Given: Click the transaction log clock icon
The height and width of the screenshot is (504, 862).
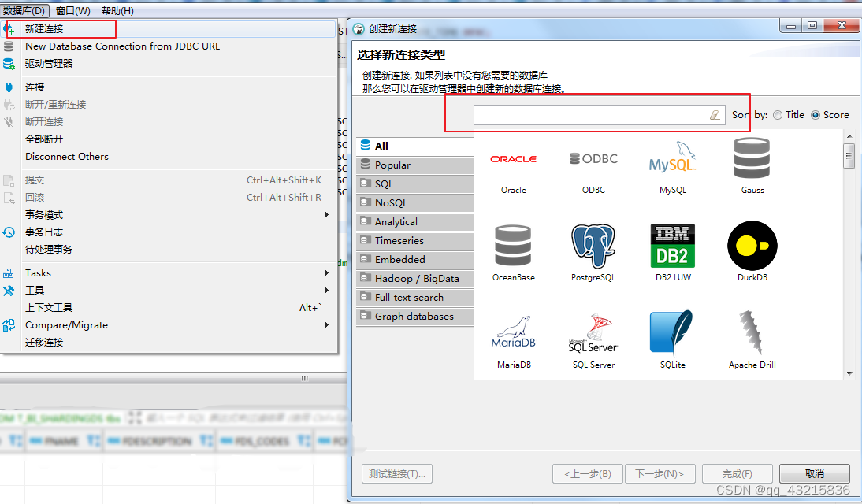Looking at the screenshot, I should 9,232.
